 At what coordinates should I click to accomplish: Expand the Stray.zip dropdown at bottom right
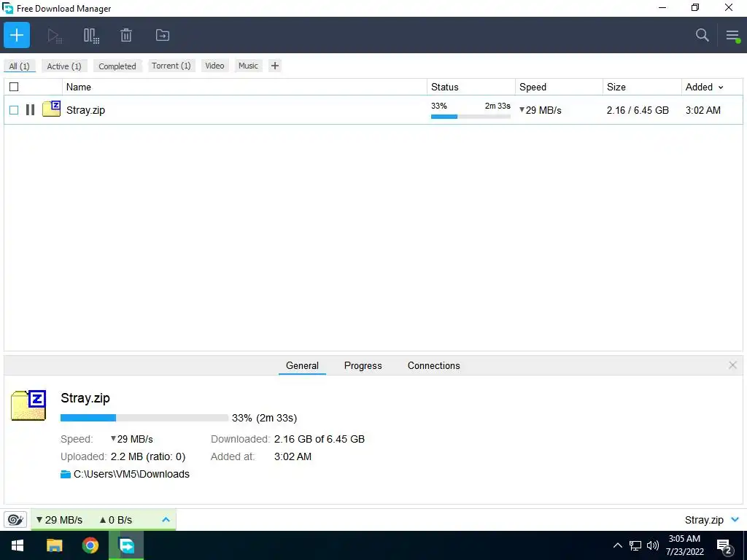pyautogui.click(x=735, y=519)
